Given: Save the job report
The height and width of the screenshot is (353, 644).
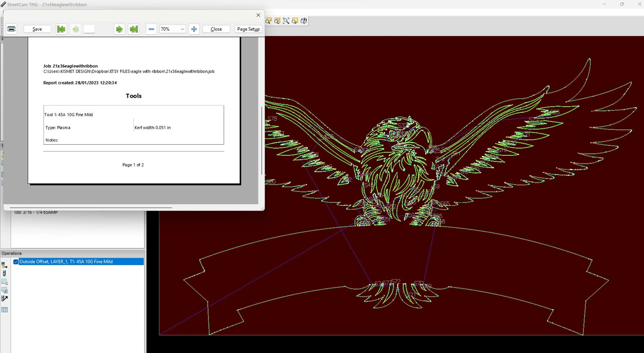Looking at the screenshot, I should click(37, 29).
